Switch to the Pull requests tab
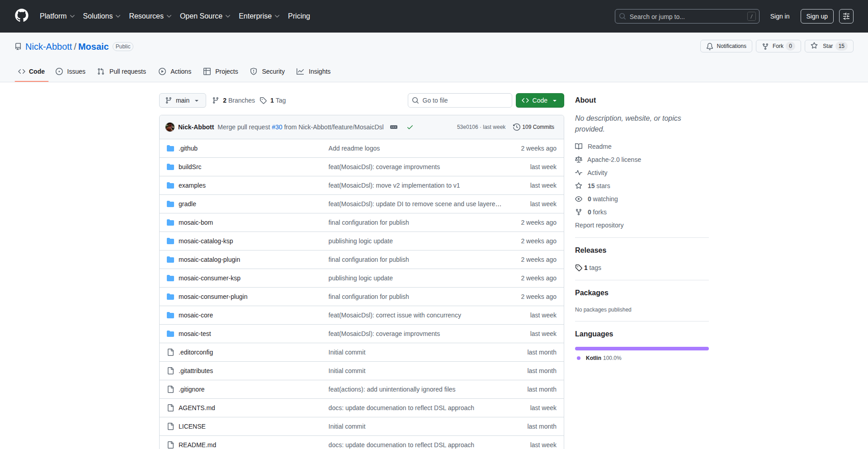Screen dimensions: 868x449 (122, 71)
